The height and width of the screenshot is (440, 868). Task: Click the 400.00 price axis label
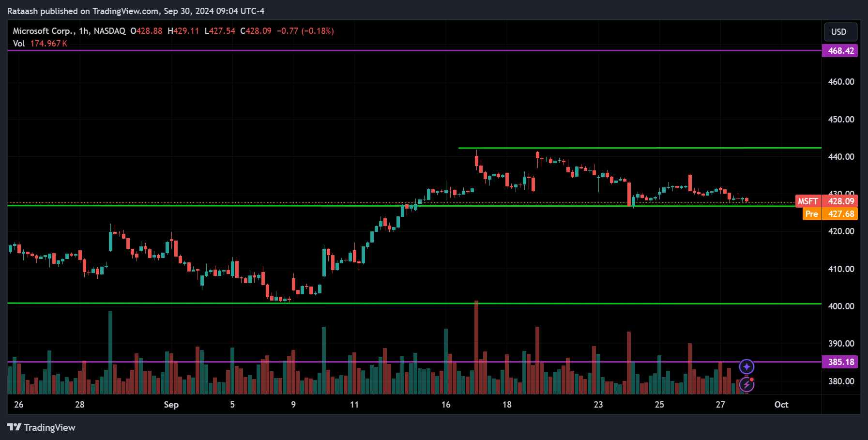pyautogui.click(x=841, y=306)
